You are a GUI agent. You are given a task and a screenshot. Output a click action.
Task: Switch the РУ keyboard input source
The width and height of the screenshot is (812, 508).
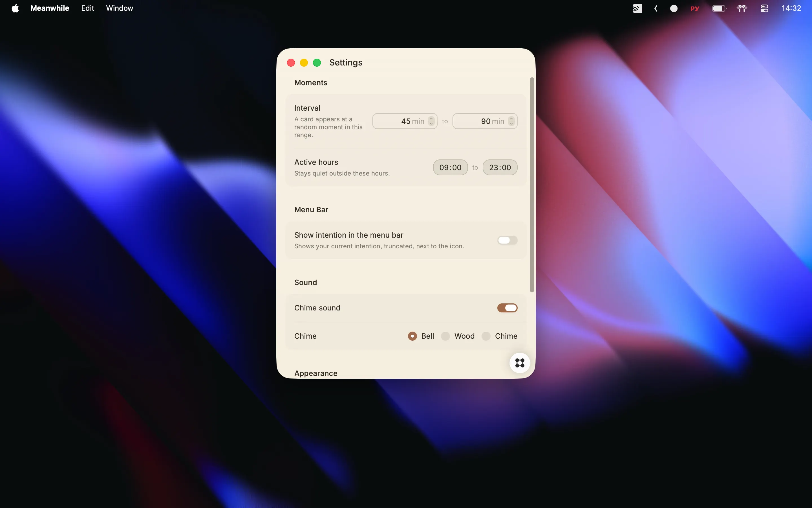pos(694,8)
